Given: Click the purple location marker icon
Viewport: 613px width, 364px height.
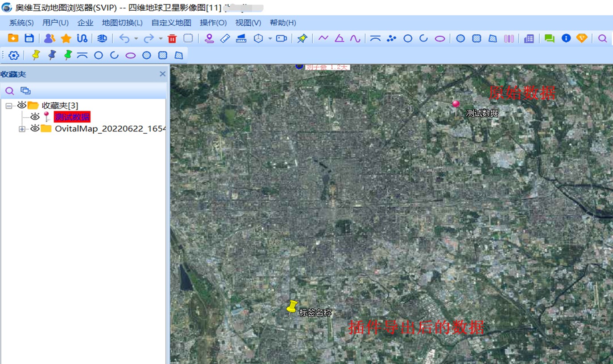Looking at the screenshot, I should coord(209,39).
